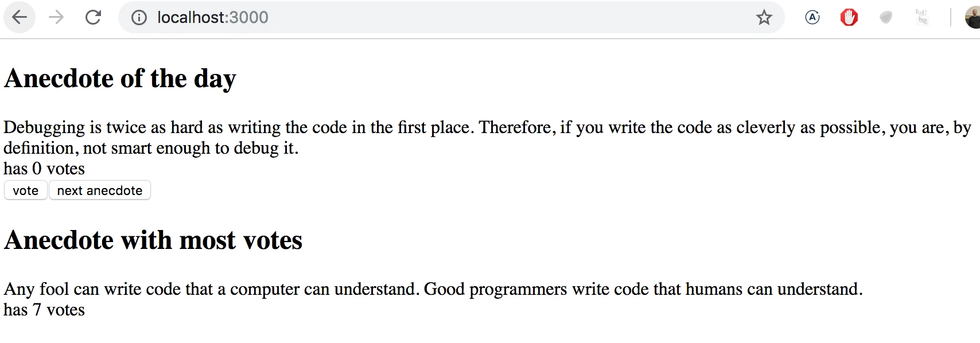Open the circled A extension icon
980x343 pixels.
[812, 18]
